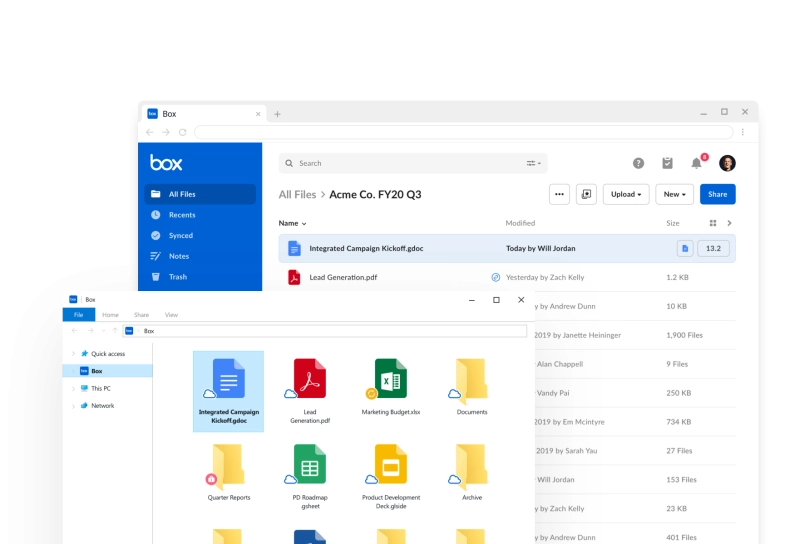Viewport: 800px width, 544px height.
Task: Select Quarter Reports folder in Explorer
Action: (x=229, y=473)
